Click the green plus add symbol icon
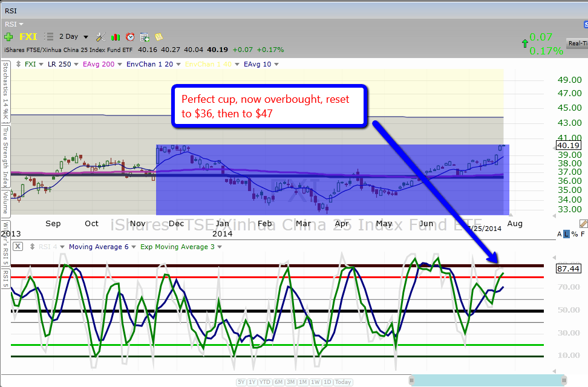The height and width of the screenshot is (387, 588). [8, 37]
